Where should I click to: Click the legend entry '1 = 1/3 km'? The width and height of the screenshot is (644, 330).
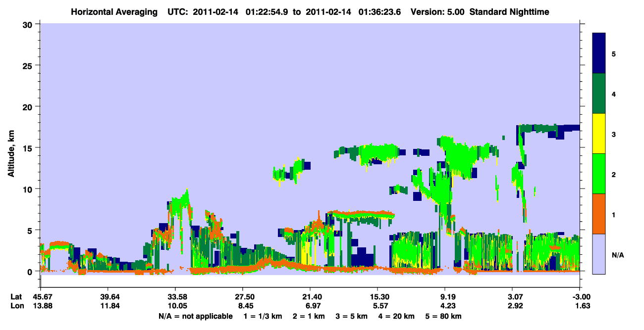click(x=263, y=316)
